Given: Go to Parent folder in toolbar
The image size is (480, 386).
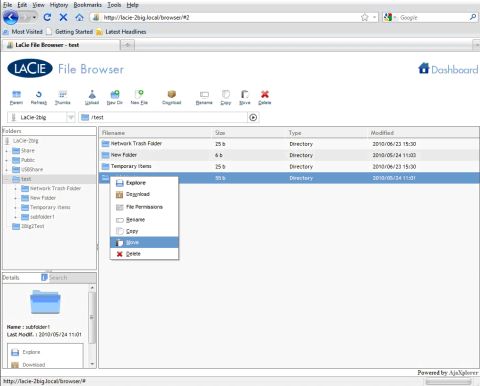Looking at the screenshot, I should [16, 97].
